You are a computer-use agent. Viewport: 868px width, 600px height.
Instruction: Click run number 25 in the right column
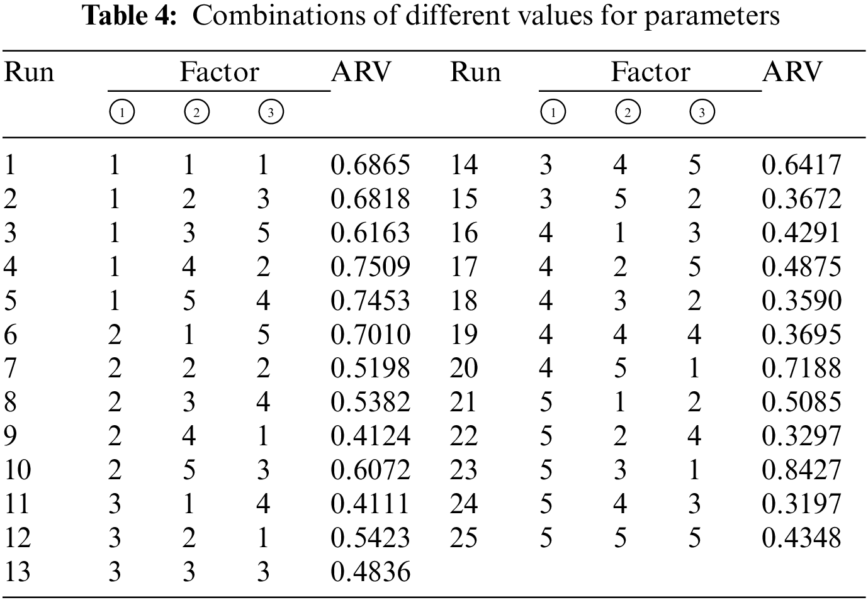(x=464, y=538)
